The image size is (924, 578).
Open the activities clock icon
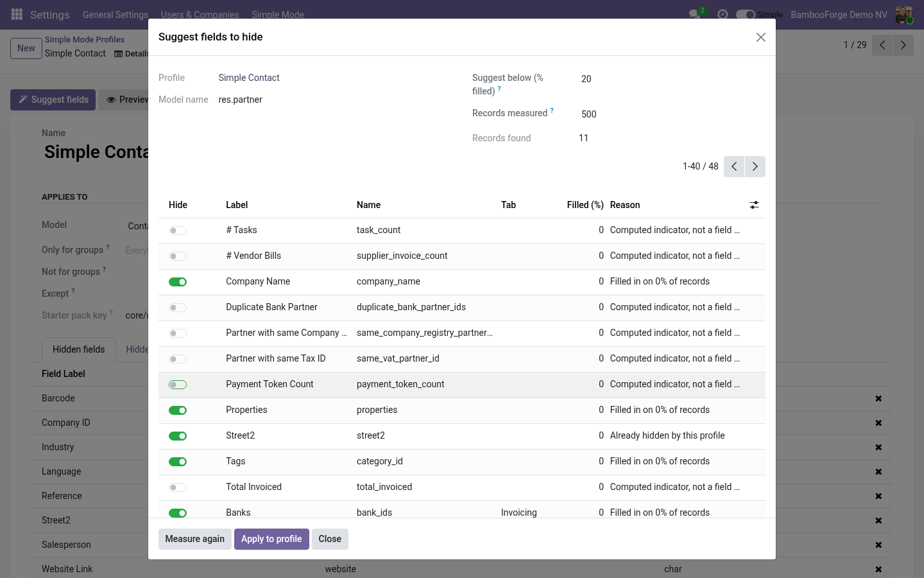723,14
